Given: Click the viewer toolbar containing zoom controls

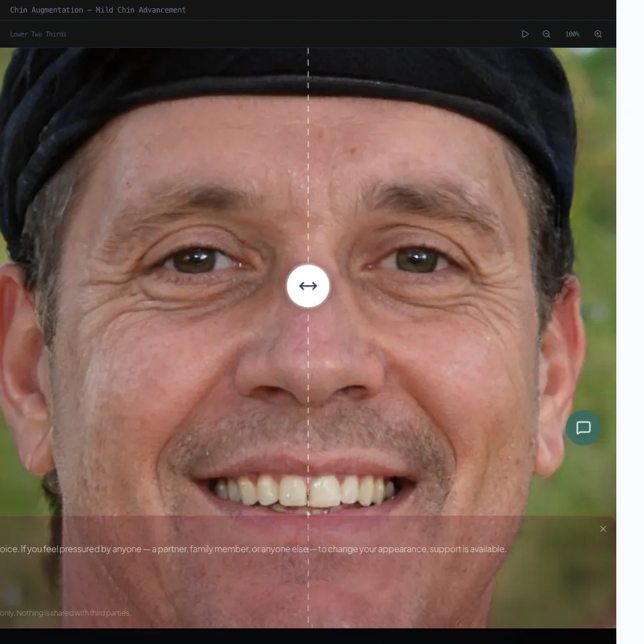Looking at the screenshot, I should [x=314, y=34].
